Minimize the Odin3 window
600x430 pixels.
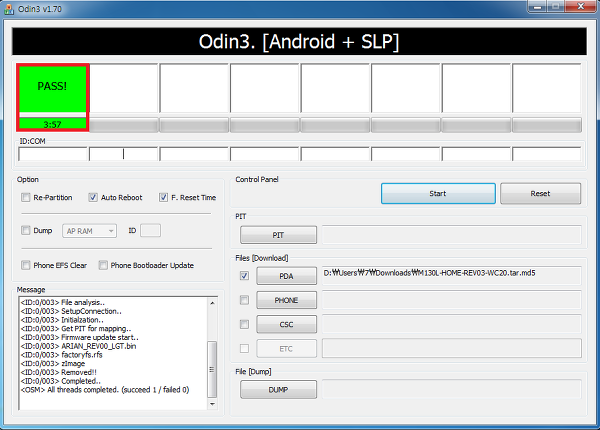(x=537, y=7)
